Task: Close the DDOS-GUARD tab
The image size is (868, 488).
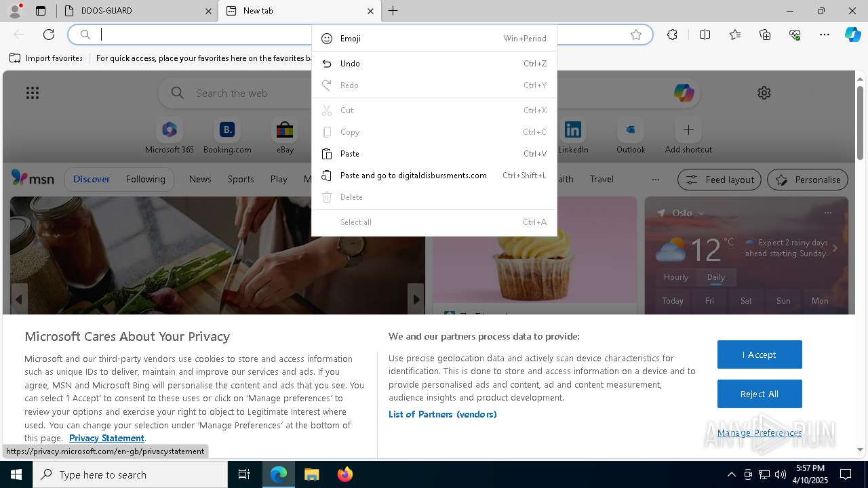Action: point(208,11)
